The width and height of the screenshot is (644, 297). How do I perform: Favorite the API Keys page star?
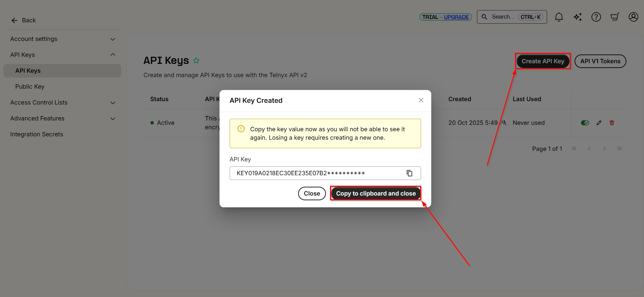click(x=196, y=61)
